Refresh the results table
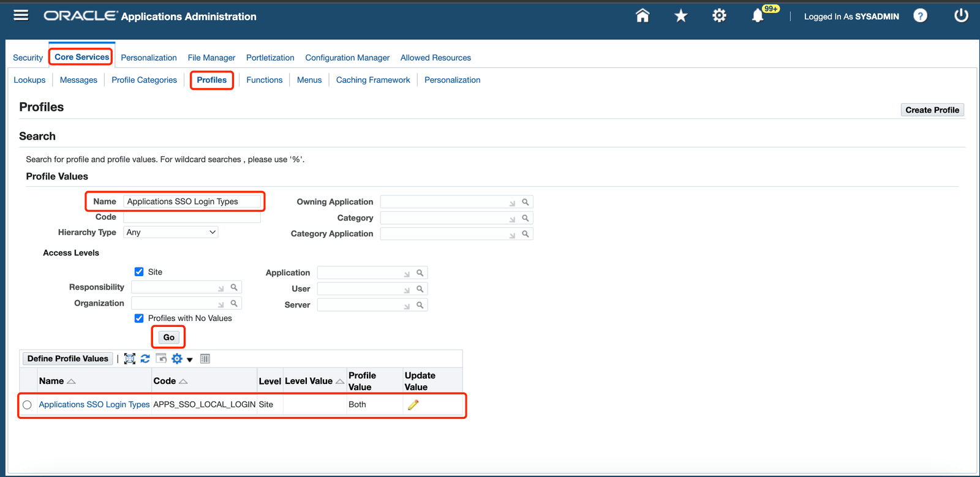980x477 pixels. [145, 359]
